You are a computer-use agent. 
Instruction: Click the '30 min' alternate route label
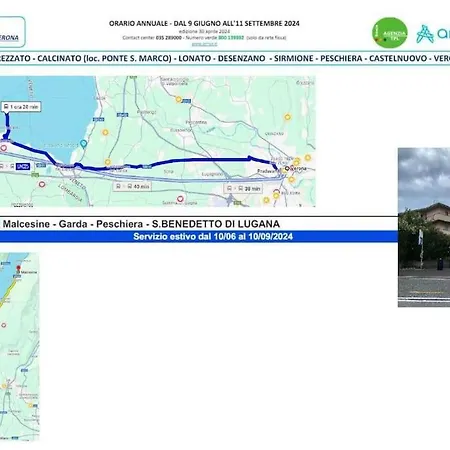[x=243, y=189]
